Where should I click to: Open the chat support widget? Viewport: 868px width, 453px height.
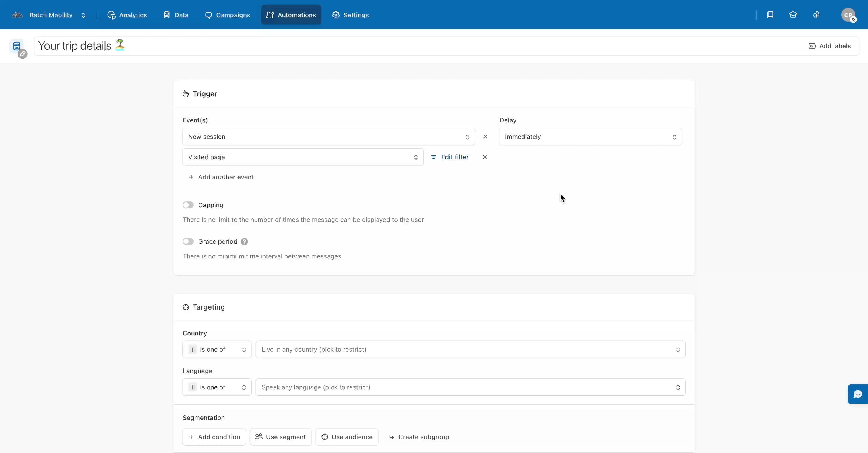point(858,394)
